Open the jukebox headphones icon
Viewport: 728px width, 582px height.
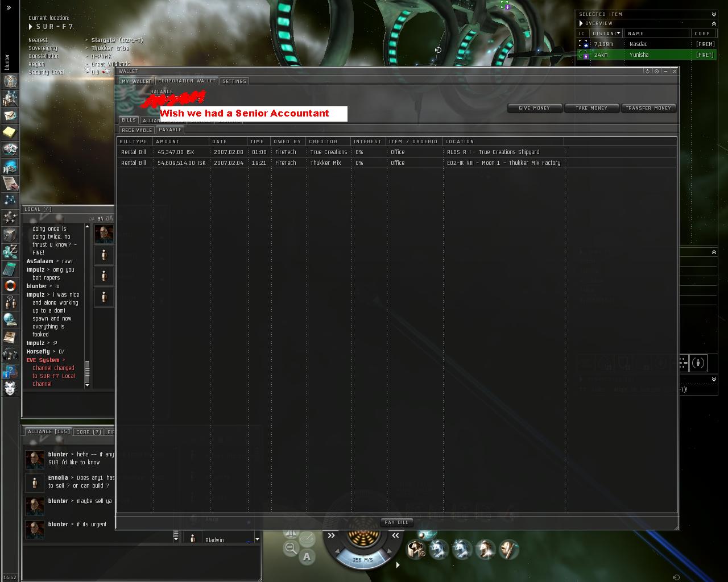[10, 355]
